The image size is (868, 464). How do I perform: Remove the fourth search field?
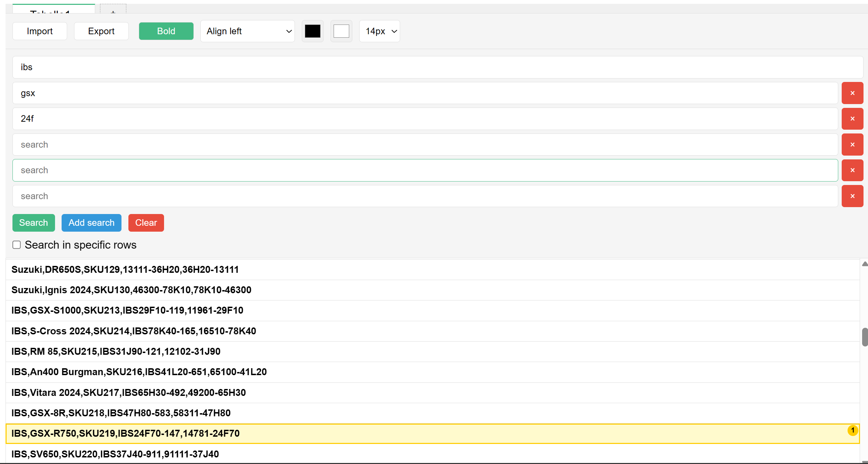(x=852, y=145)
